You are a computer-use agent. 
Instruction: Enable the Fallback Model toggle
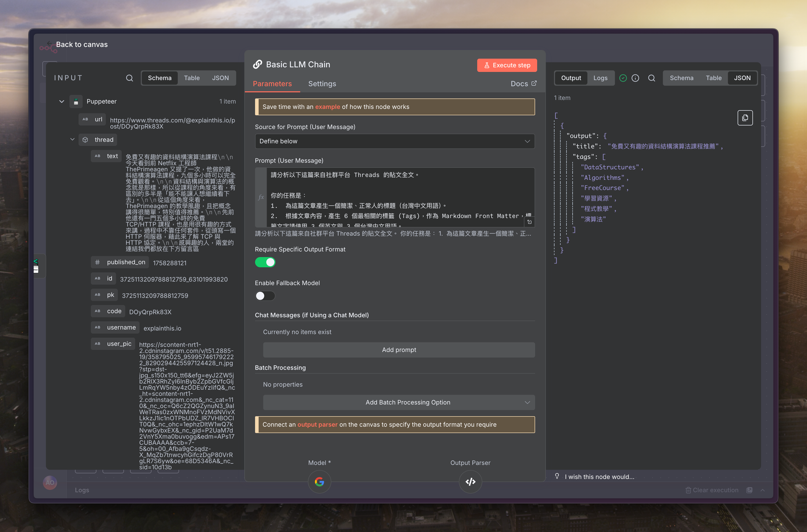click(265, 296)
